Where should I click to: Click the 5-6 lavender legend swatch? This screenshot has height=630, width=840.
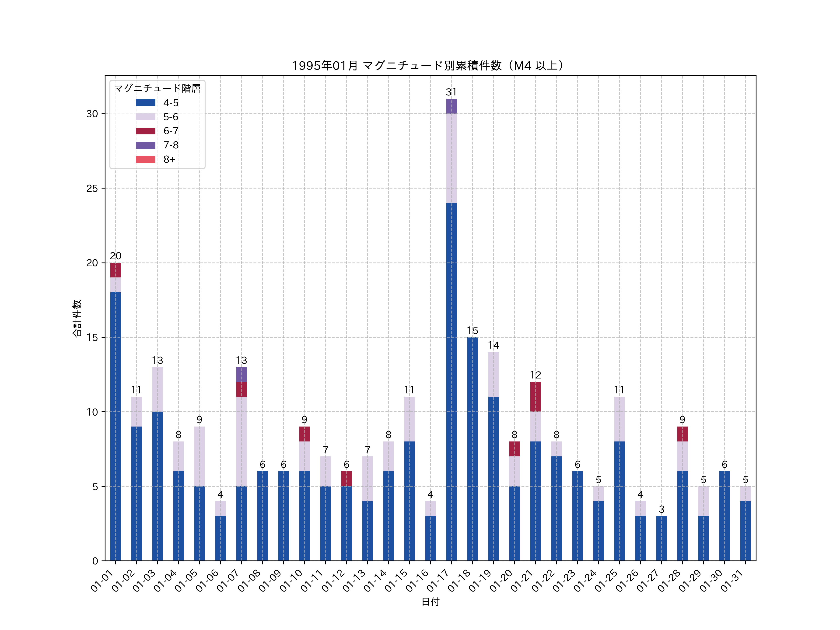click(x=145, y=117)
